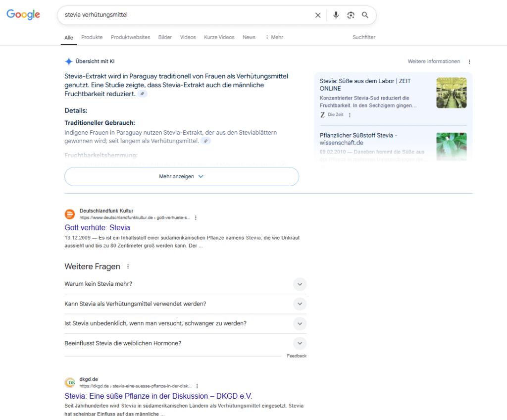The height and width of the screenshot is (420, 507).
Task: Open three-dot menu next to Die Zeit source
Action: point(350,115)
